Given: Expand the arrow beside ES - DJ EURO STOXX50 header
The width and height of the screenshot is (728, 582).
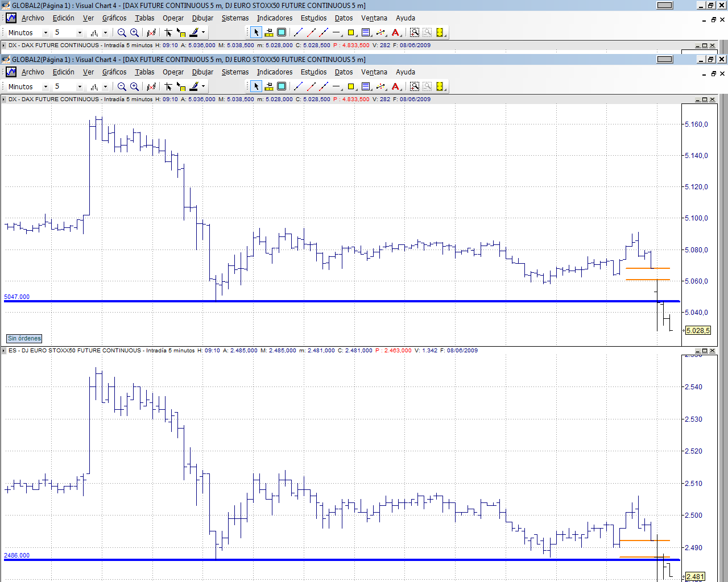Looking at the screenshot, I should [4, 351].
